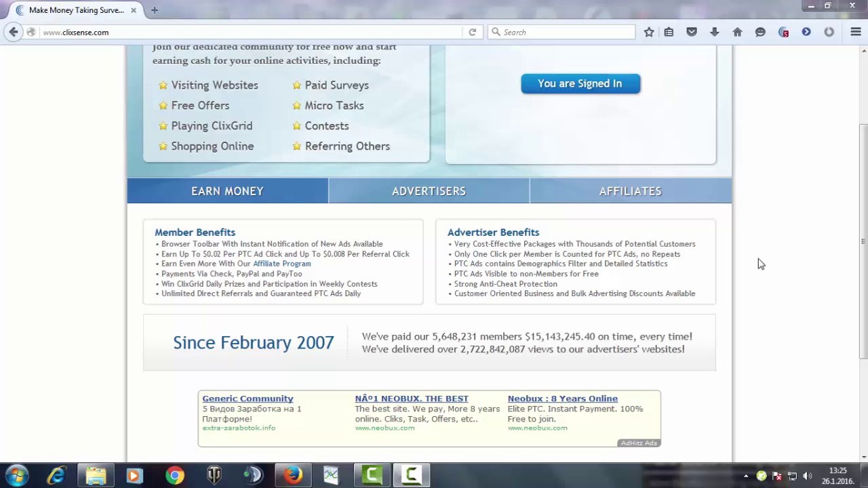This screenshot has width=868, height=488.
Task: Switch to Firefox on the taskbar
Action: point(293,476)
